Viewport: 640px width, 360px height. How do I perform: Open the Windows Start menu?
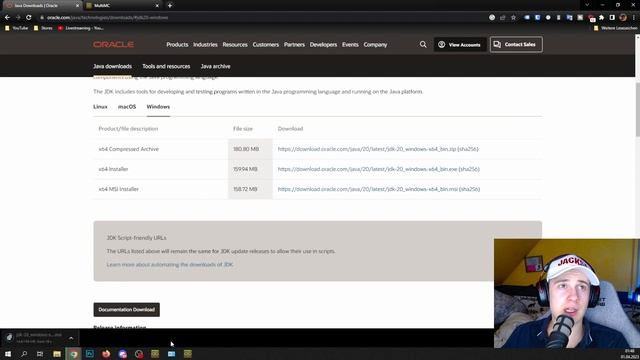tap(8, 354)
